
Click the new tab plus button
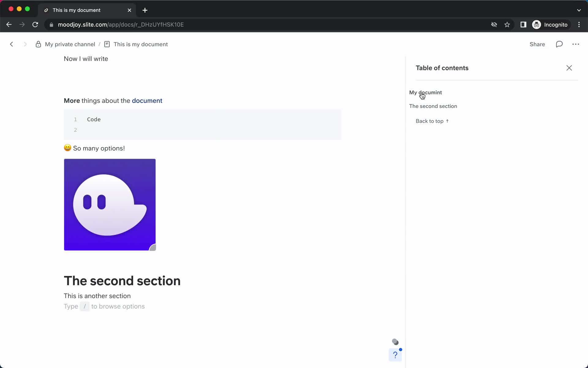click(x=145, y=10)
